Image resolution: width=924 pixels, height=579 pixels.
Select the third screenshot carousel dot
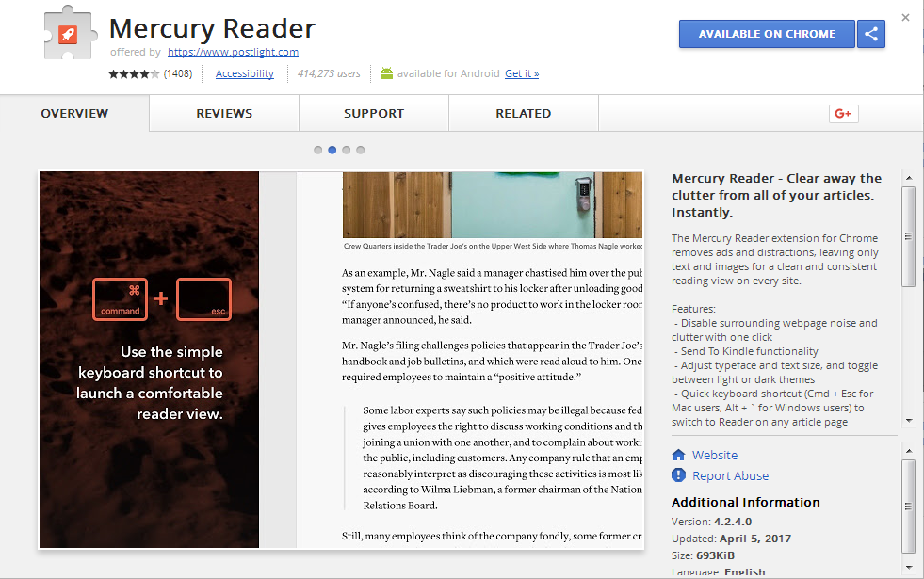[x=347, y=151]
